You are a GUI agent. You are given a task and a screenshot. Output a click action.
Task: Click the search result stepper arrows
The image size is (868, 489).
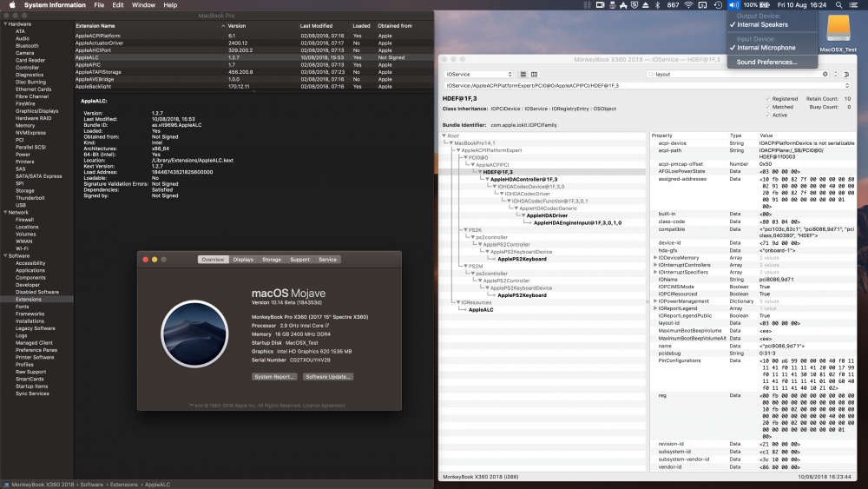(x=835, y=74)
